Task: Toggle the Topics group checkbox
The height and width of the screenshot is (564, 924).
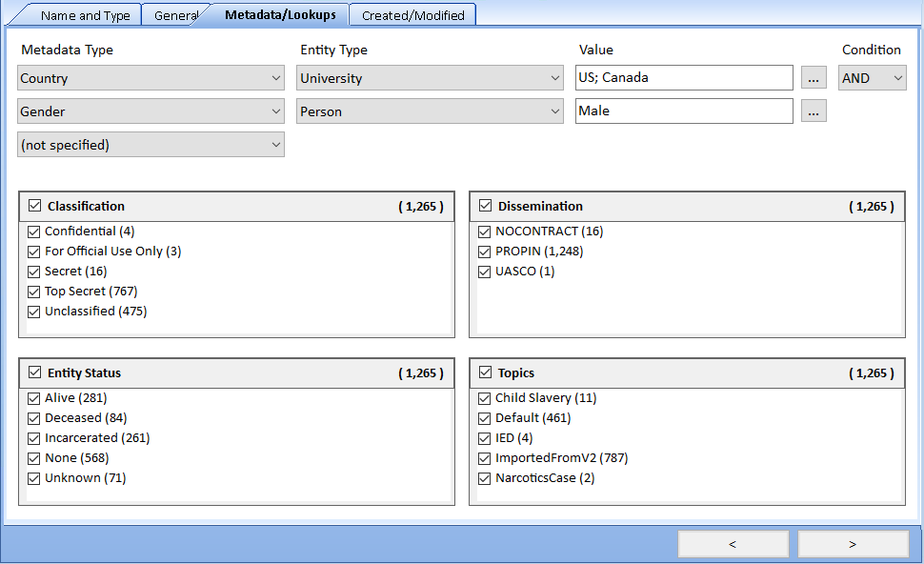Action: coord(486,373)
